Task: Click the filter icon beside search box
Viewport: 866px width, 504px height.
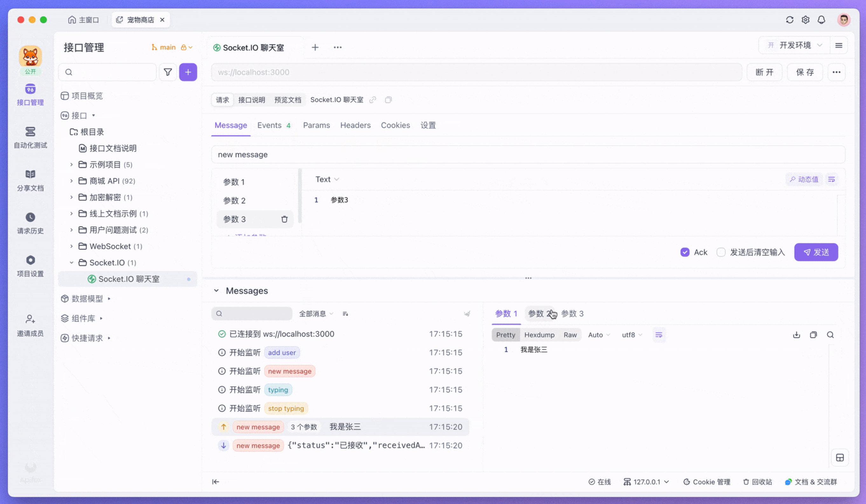Action: point(168,72)
